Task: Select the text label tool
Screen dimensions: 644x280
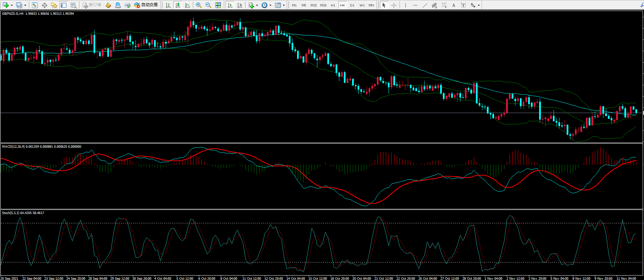Action: pyautogui.click(x=454, y=5)
